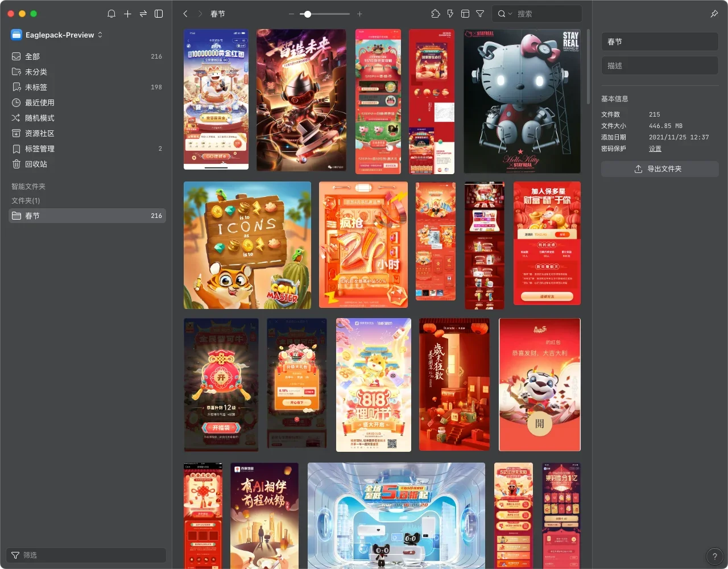Click the 描述 description field
The height and width of the screenshot is (569, 728).
click(x=660, y=65)
